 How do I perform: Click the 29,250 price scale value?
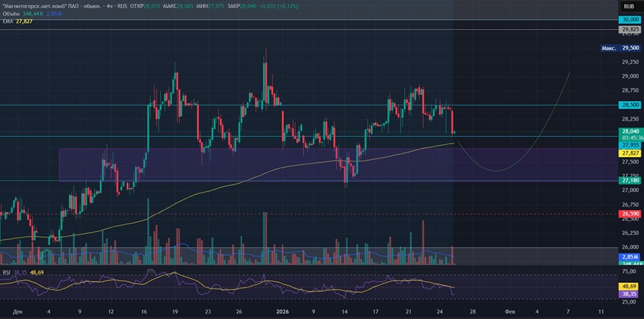pos(631,62)
